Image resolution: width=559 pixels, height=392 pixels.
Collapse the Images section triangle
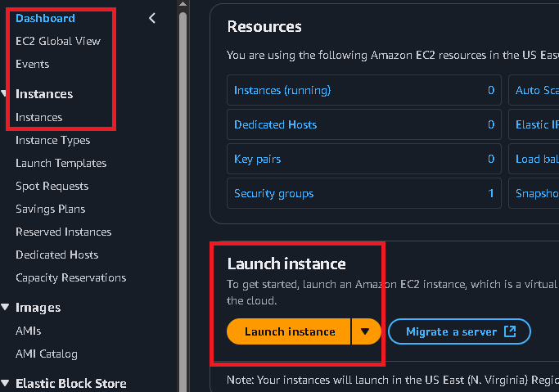(5, 307)
